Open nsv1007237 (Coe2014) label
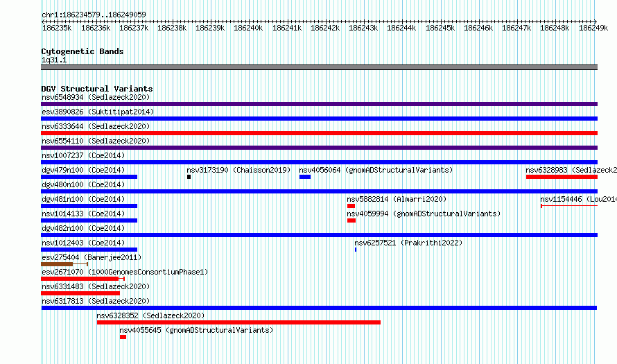The width and height of the screenshot is (617, 364). (x=83, y=155)
